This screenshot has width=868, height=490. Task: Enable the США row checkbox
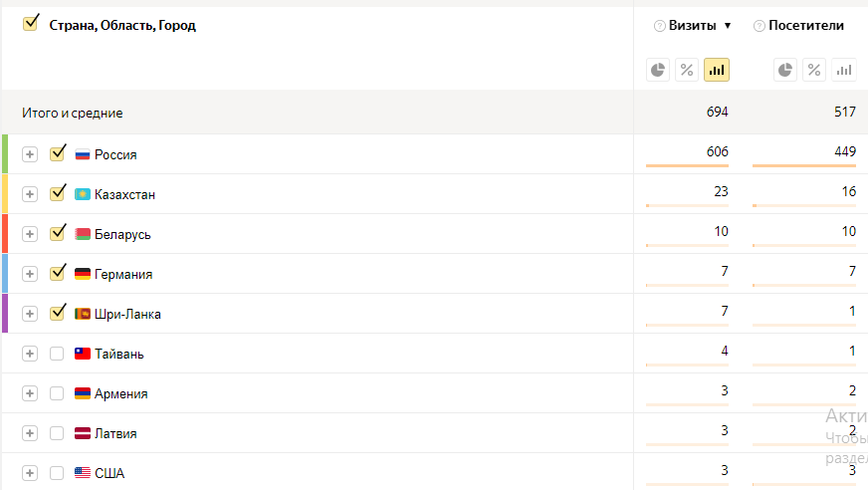tap(57, 473)
